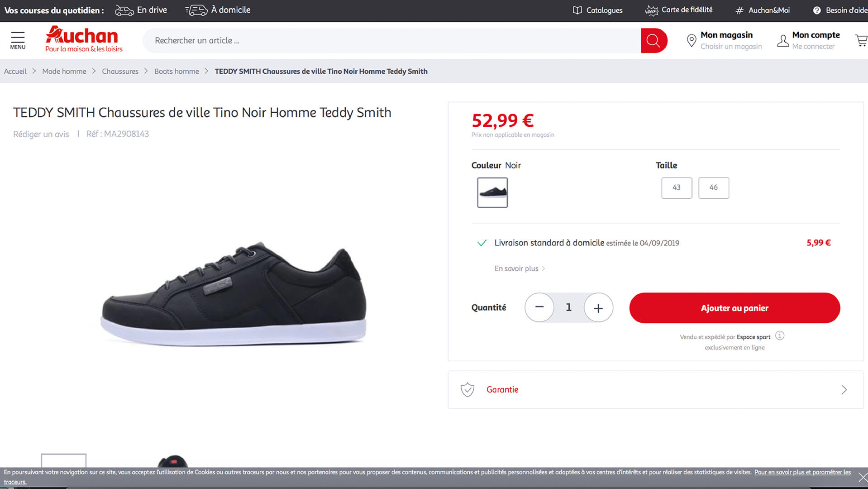This screenshot has height=489, width=868.
Task: Click the store location pin icon
Action: pos(691,41)
